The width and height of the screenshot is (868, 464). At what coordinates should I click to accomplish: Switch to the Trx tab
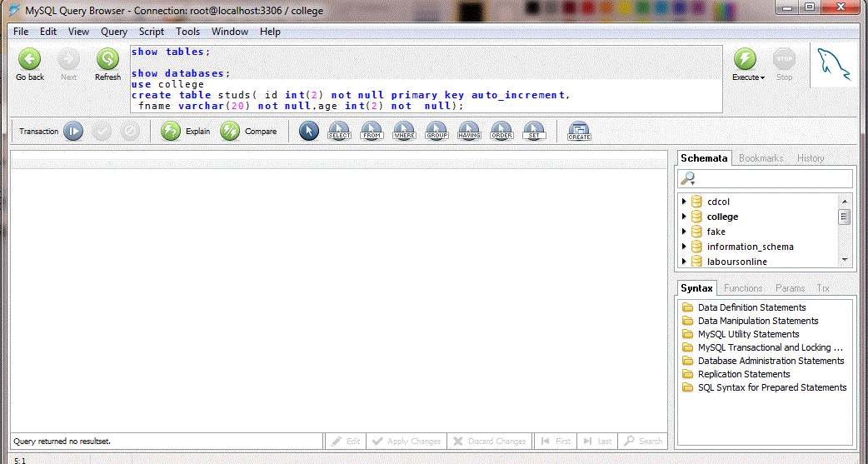823,288
